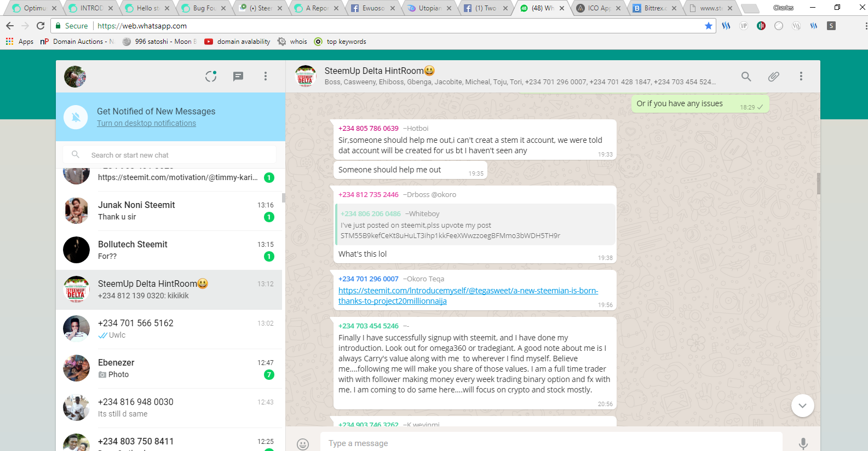Viewport: 868px width, 451px height.
Task: Focus the Type a message box
Action: tap(551, 443)
